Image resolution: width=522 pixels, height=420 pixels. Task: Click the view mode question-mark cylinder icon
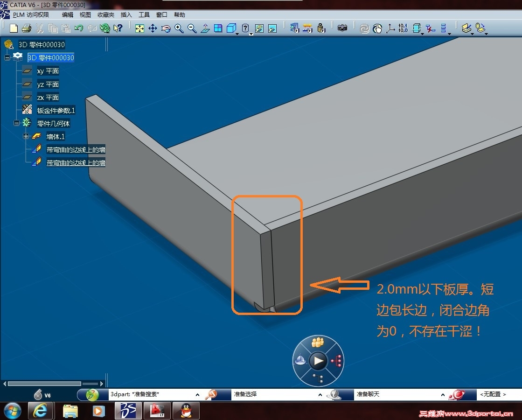click(245, 28)
